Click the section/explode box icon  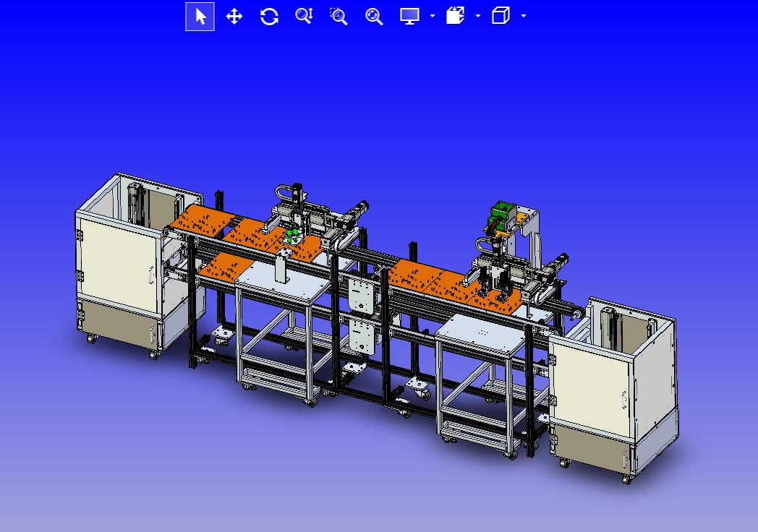[456, 15]
